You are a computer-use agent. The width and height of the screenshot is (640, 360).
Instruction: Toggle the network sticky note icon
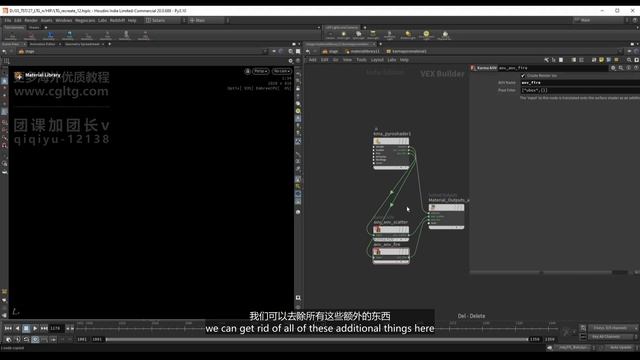(601, 60)
